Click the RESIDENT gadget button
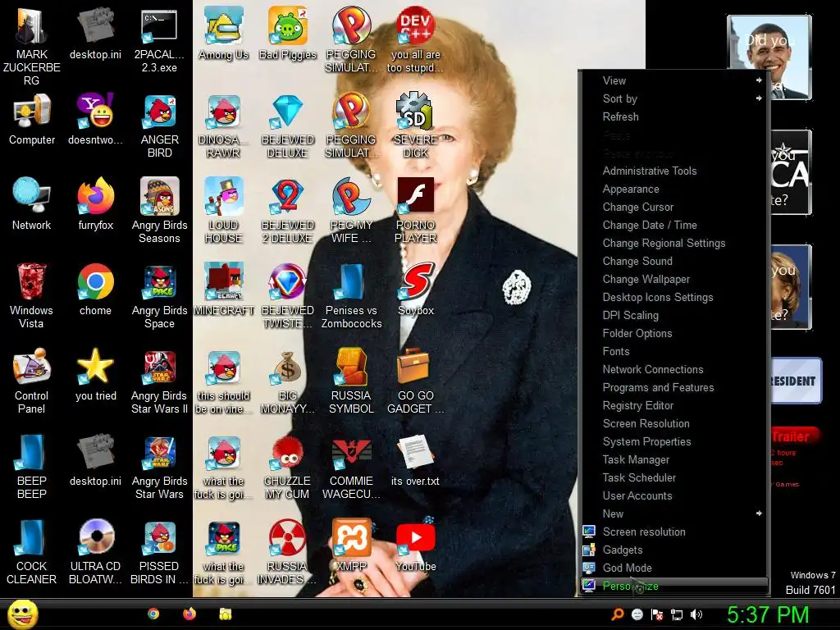 [796, 381]
